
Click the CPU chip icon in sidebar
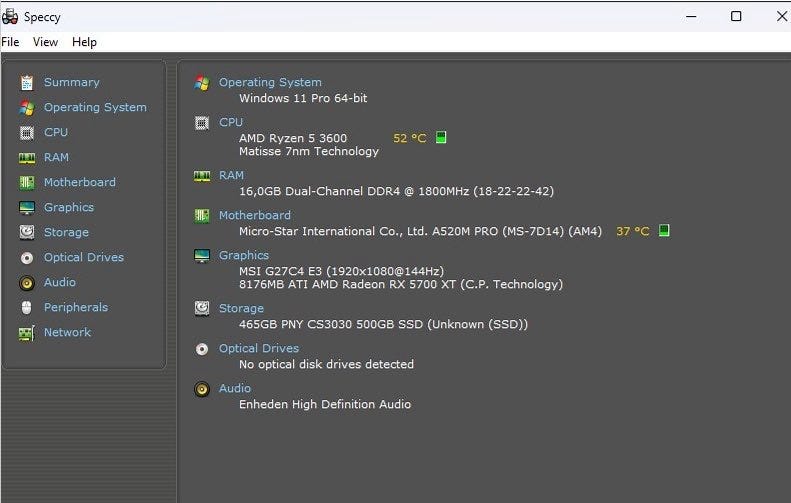coord(27,133)
